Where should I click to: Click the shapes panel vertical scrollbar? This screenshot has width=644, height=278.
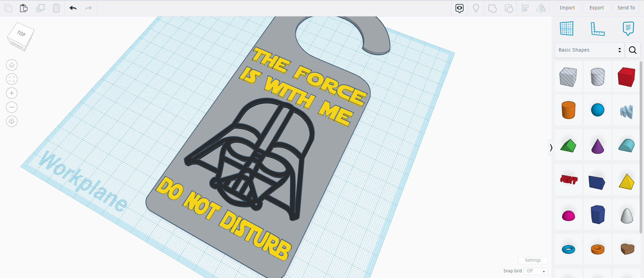pos(641,147)
